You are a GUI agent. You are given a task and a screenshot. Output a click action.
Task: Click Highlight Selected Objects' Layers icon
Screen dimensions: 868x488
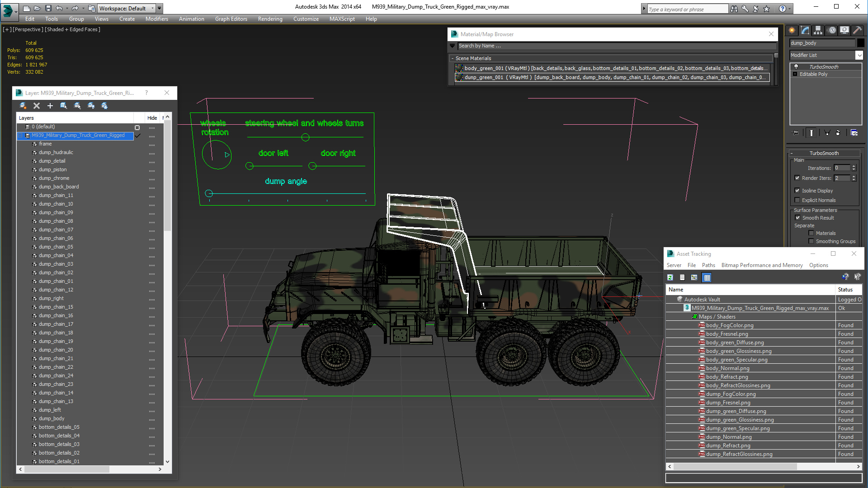[x=77, y=106]
